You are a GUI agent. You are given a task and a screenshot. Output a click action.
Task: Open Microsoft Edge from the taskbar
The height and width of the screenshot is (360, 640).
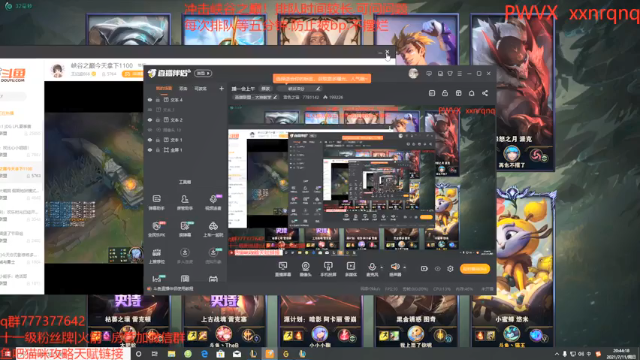pos(204,354)
